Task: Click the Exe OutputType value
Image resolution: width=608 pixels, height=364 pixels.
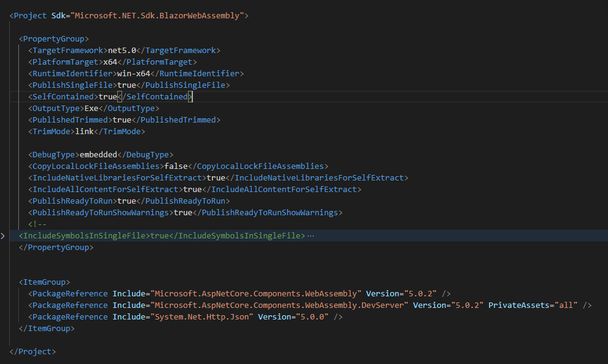Action: pyautogui.click(x=92, y=108)
